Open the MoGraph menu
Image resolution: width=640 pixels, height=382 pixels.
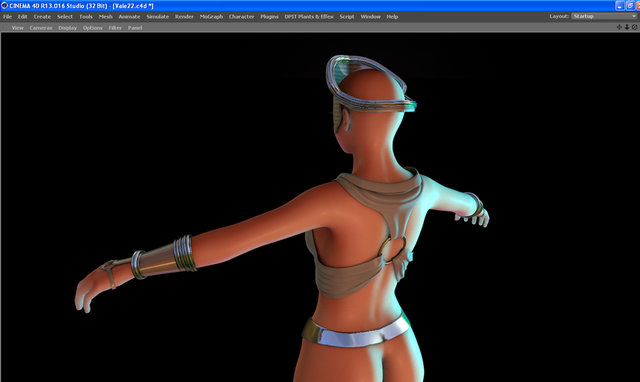pos(211,17)
